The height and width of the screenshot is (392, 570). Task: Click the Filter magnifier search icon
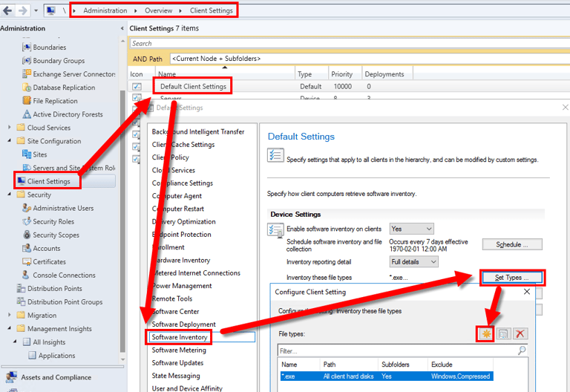(522, 350)
